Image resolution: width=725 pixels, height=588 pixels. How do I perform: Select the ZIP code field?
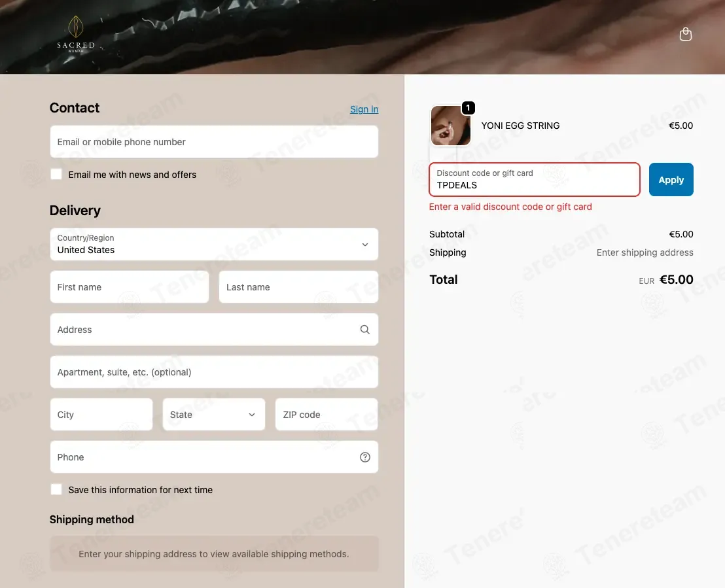[327, 415]
